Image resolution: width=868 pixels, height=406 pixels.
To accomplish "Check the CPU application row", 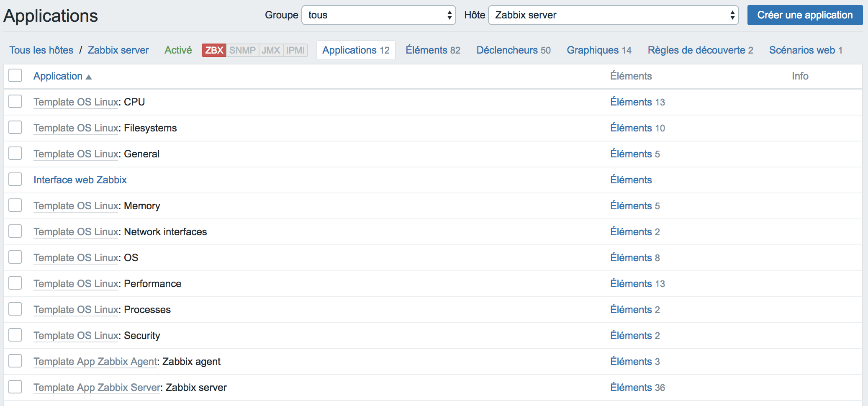I will [x=15, y=102].
